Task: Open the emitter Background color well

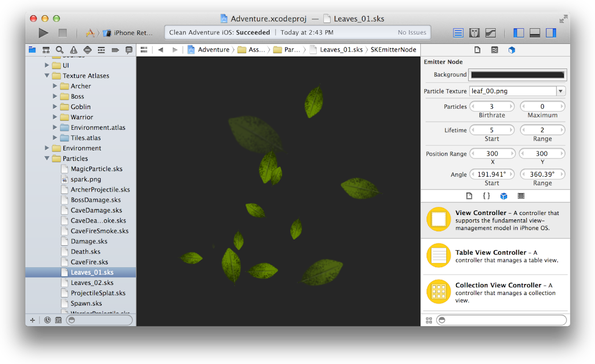Action: pos(518,75)
